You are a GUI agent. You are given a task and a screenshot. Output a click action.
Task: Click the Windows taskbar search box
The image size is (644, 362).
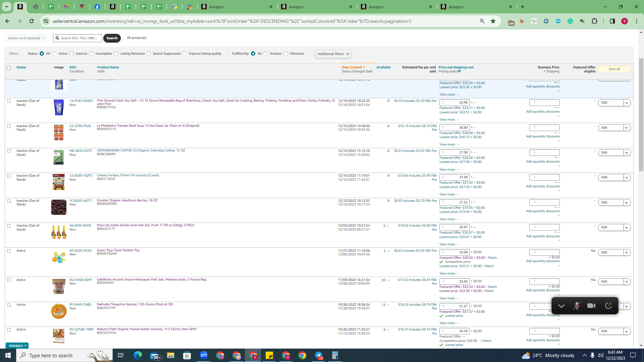64,355
